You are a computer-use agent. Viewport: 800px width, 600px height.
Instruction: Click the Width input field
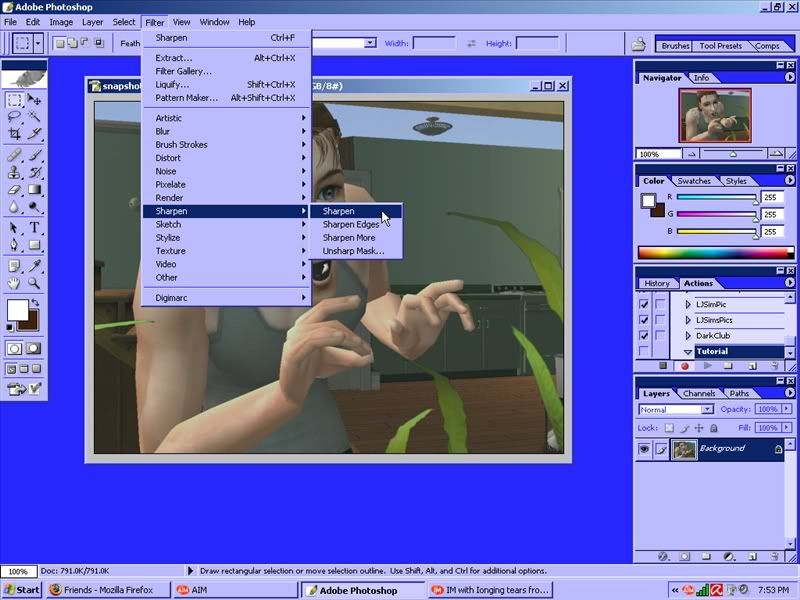[x=434, y=43]
